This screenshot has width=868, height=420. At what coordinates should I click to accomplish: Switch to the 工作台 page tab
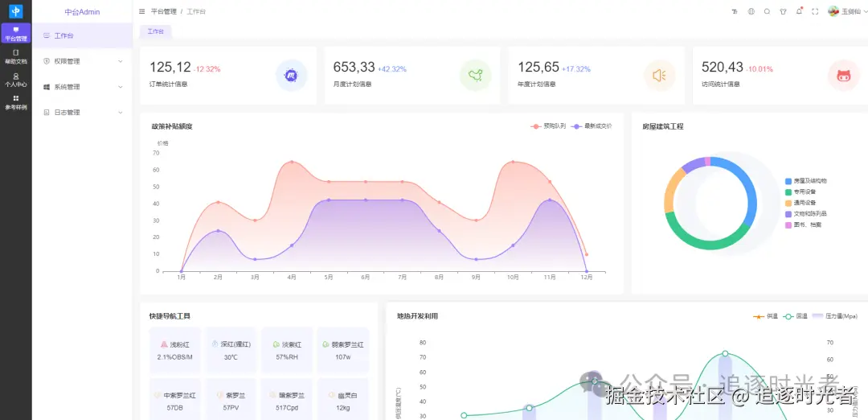156,31
